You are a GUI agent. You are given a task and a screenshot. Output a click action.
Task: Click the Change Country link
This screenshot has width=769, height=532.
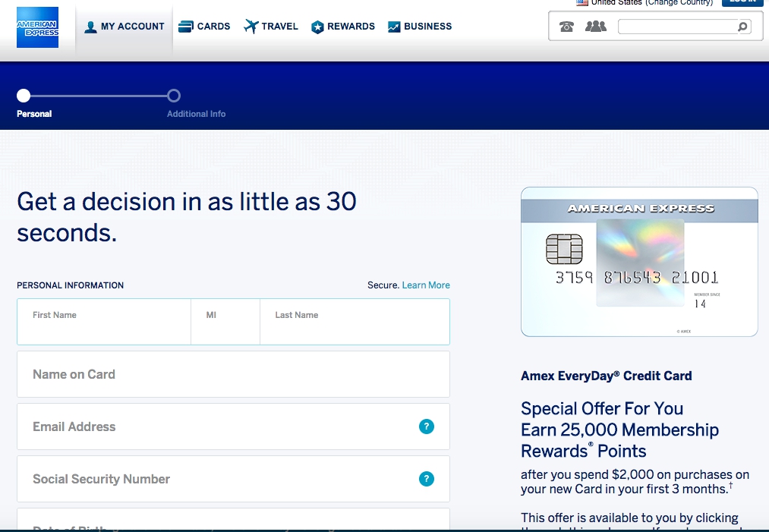point(679,2)
